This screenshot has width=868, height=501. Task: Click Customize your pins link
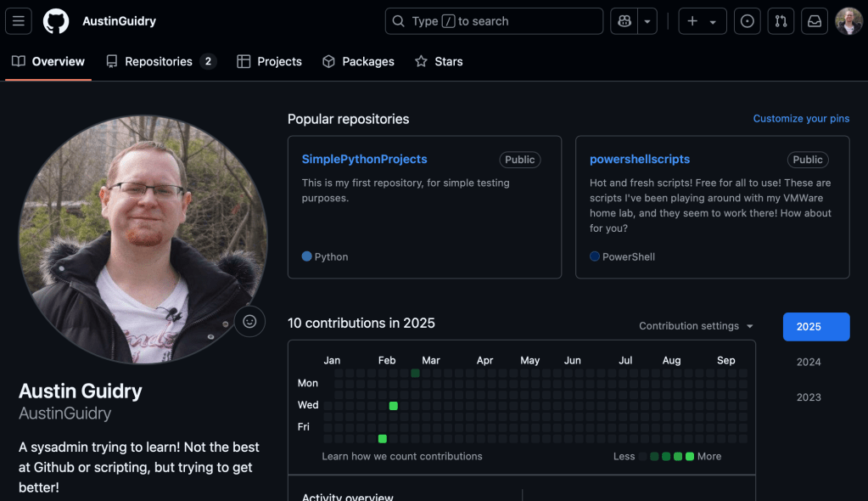pyautogui.click(x=801, y=119)
